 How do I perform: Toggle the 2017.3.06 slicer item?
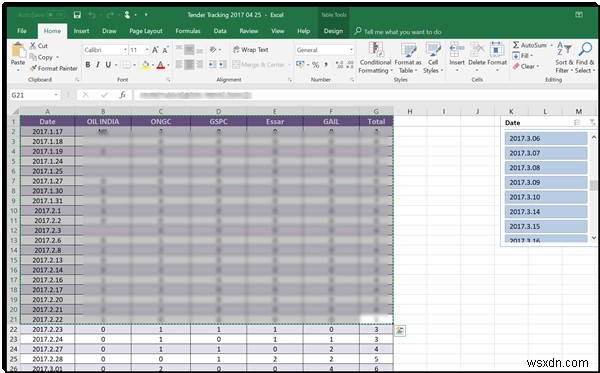pyautogui.click(x=546, y=138)
